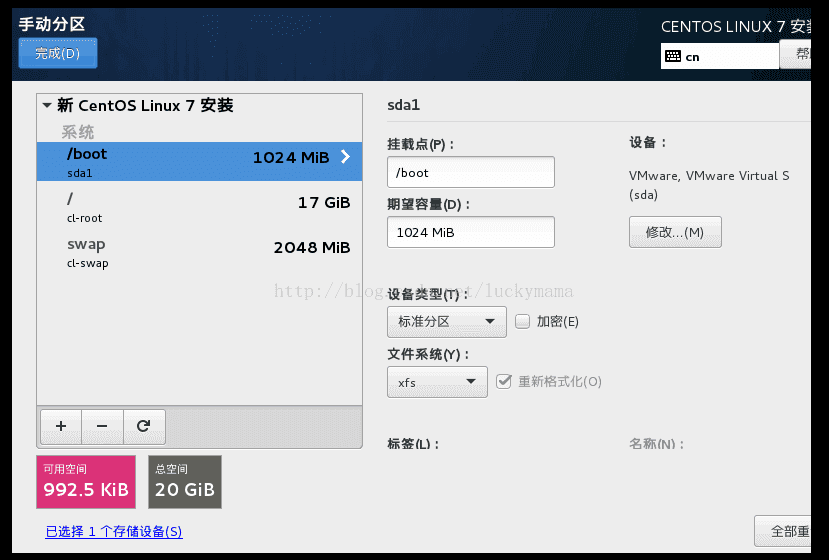
Task: Click the keyboard layout icon next to cn
Action: pos(673,56)
